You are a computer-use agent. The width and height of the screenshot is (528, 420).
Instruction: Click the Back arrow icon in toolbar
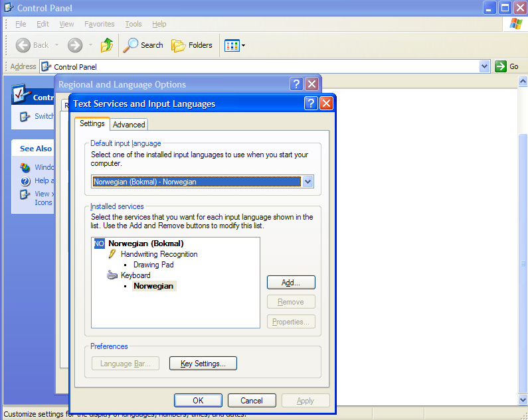[x=23, y=45]
